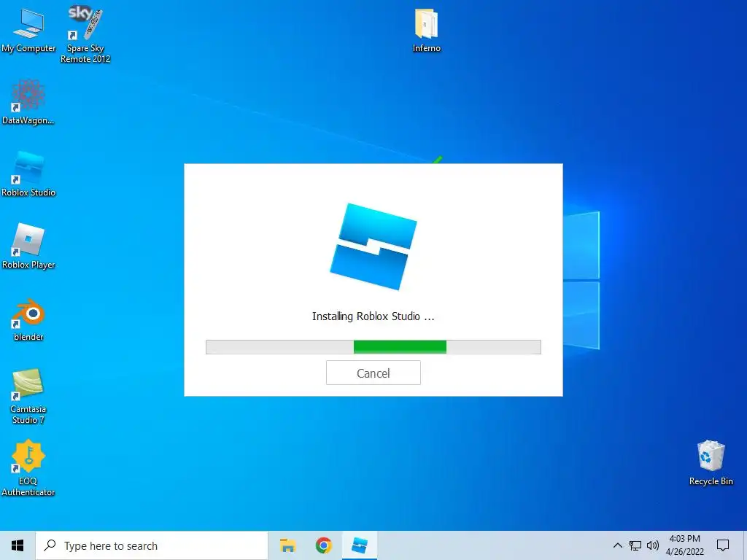
Task: Select the My Computer desktop icon
Action: click(x=28, y=31)
